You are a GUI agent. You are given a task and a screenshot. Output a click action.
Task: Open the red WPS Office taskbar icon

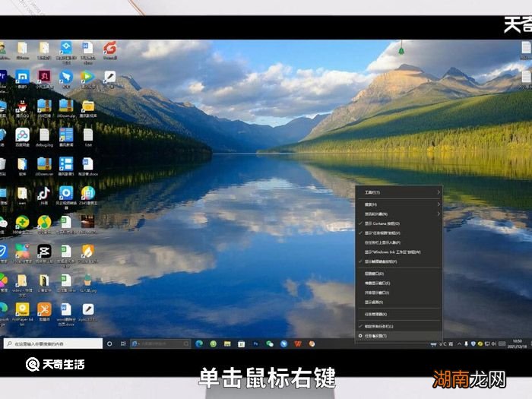[297, 344]
